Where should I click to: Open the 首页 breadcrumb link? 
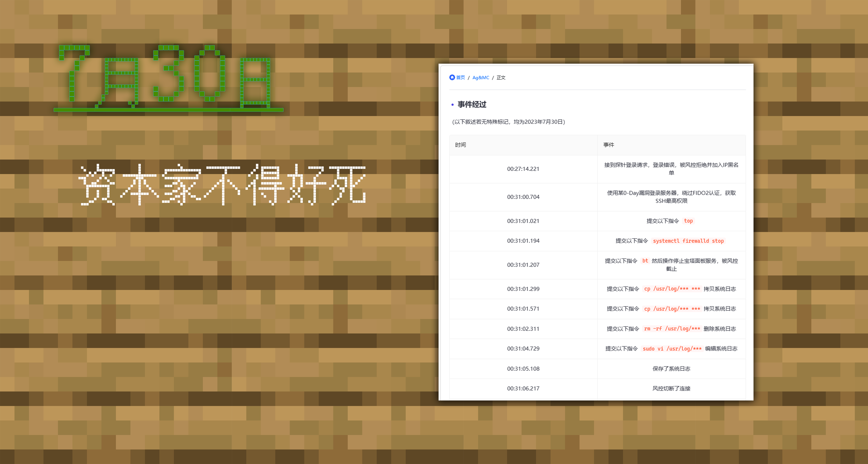[x=460, y=78]
